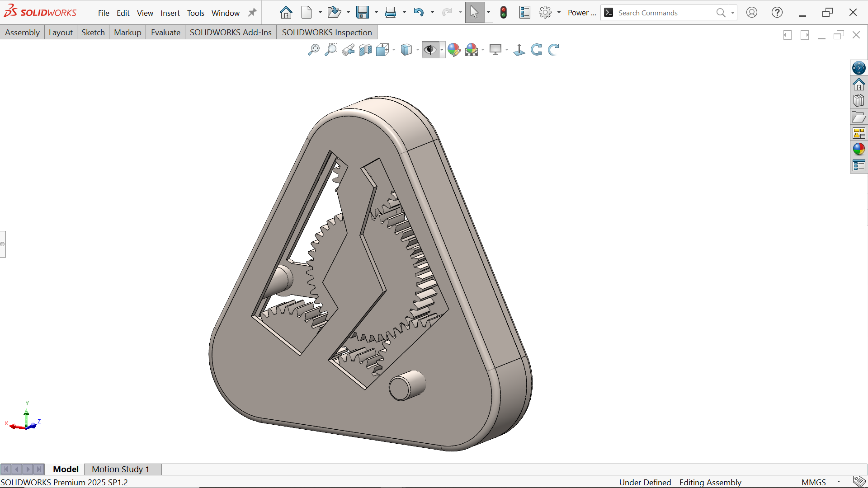
Task: Open Design Library task pane tab
Action: (859, 101)
